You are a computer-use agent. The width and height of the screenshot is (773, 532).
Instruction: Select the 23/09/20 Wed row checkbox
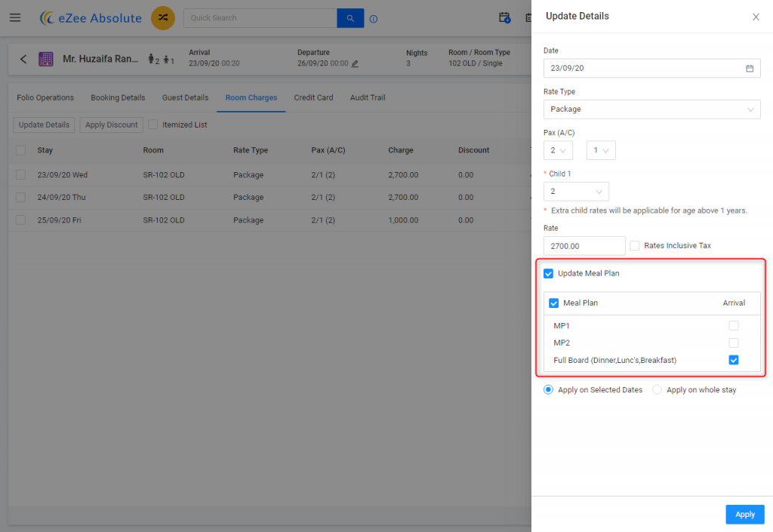point(20,174)
